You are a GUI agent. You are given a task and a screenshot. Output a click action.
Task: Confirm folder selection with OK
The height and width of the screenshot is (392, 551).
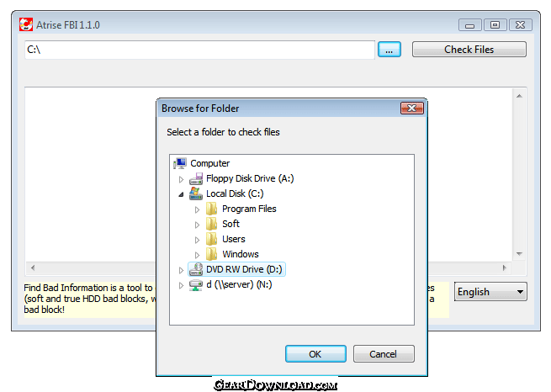[x=315, y=353]
